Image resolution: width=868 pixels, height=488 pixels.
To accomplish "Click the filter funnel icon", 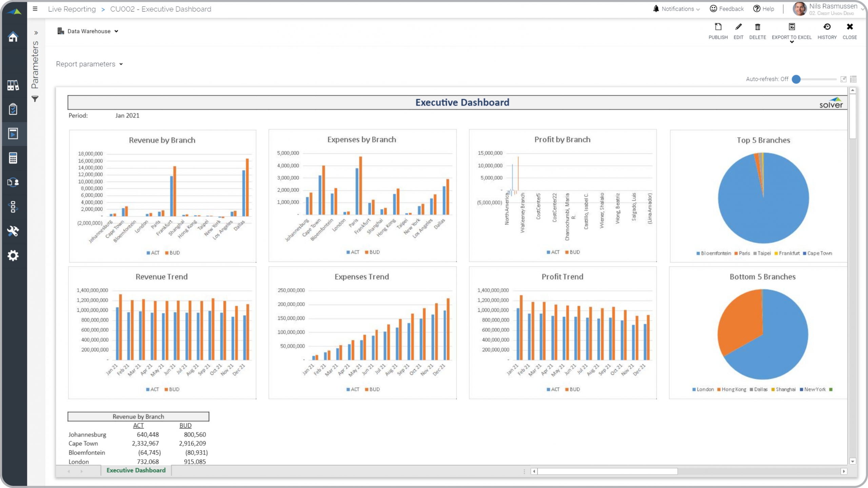I will tap(35, 99).
